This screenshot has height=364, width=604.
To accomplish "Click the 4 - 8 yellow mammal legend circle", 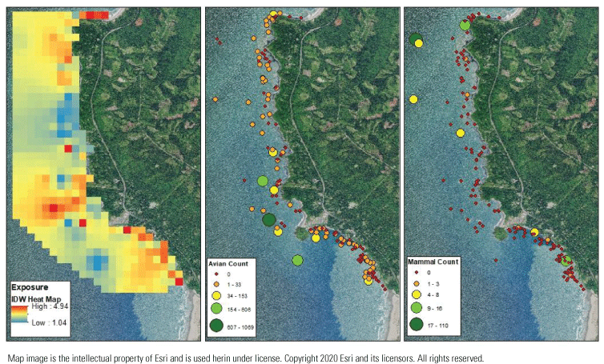I will [415, 294].
